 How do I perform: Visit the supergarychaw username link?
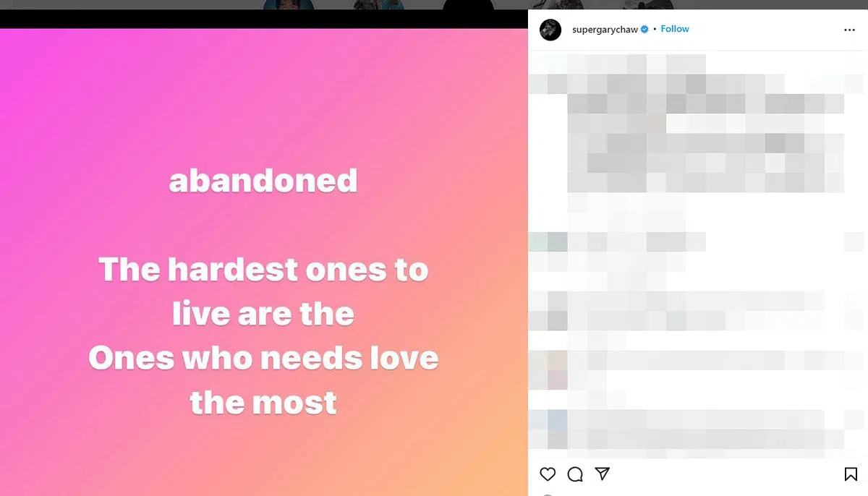point(605,30)
